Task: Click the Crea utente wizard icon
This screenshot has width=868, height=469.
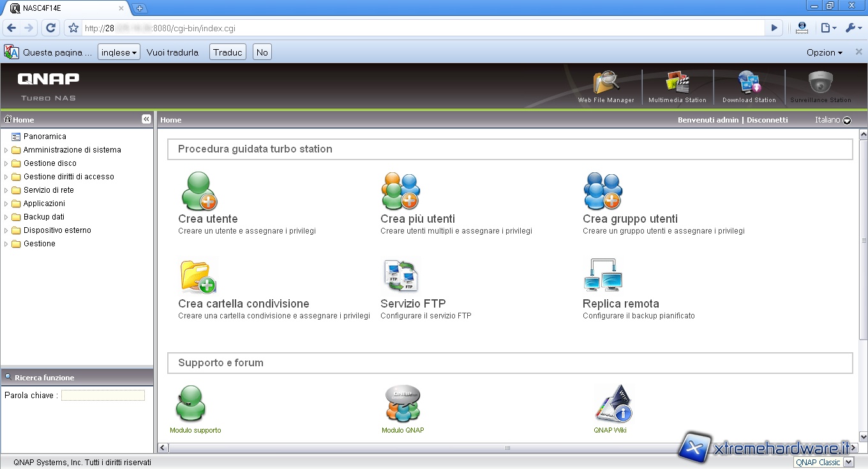Action: pyautogui.click(x=199, y=191)
